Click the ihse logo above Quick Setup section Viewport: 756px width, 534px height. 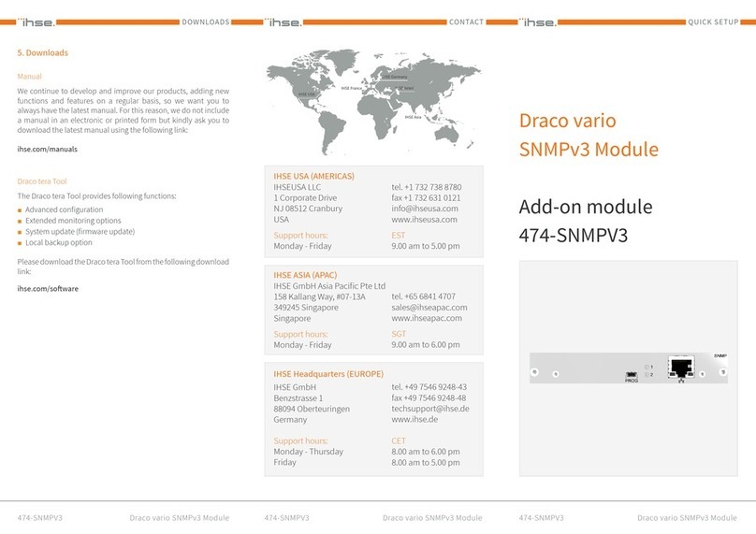538,22
